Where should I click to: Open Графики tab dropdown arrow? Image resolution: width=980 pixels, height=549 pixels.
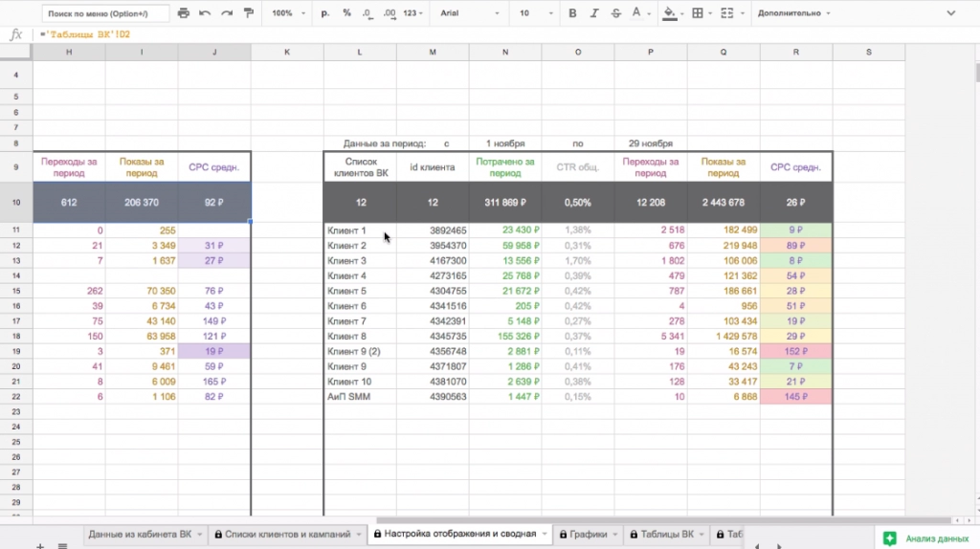(615, 535)
